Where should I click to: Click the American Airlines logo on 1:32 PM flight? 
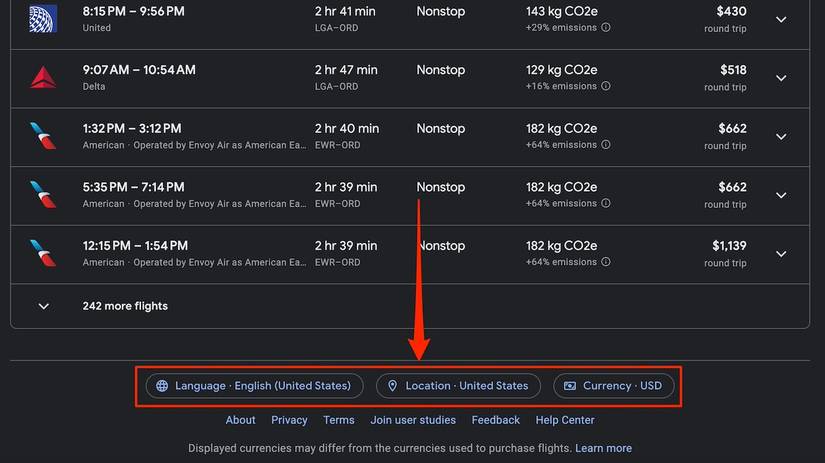(x=42, y=136)
